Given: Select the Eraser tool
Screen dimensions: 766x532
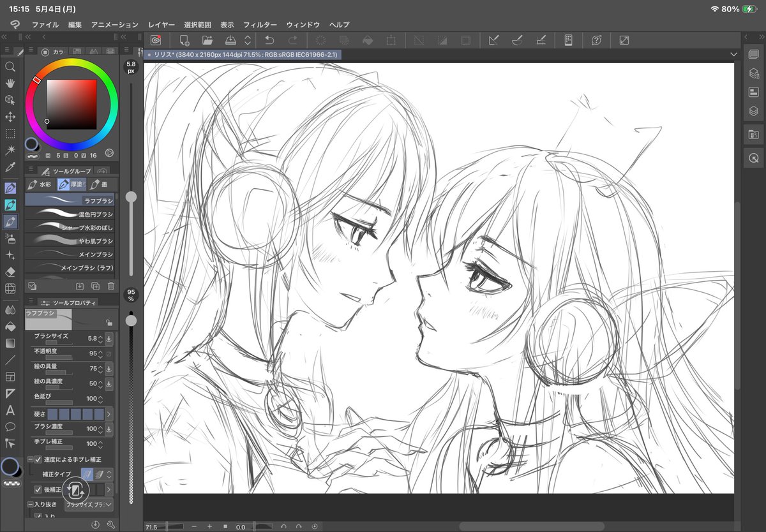Looking at the screenshot, I should point(10,272).
